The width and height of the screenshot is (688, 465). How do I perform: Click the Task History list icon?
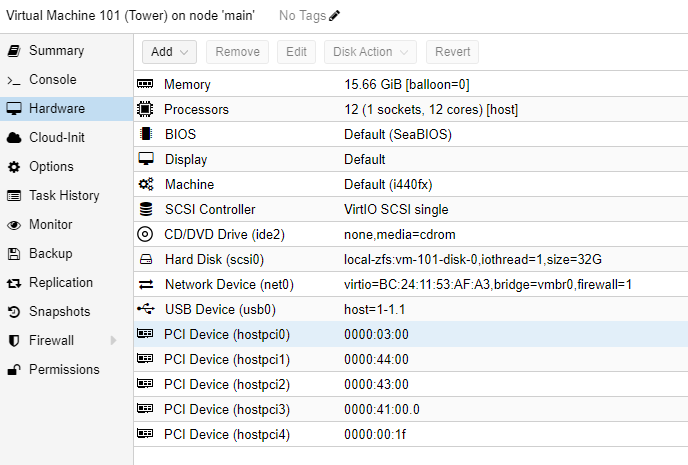14,196
